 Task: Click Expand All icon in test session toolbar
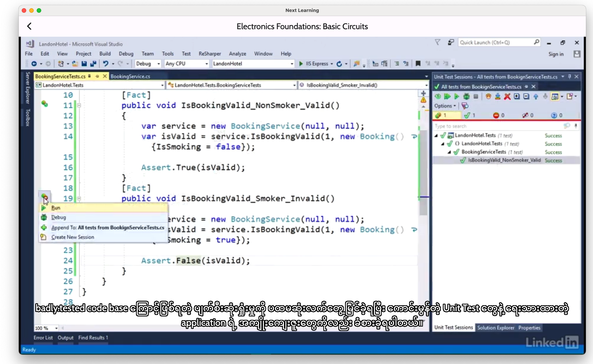[x=517, y=97]
